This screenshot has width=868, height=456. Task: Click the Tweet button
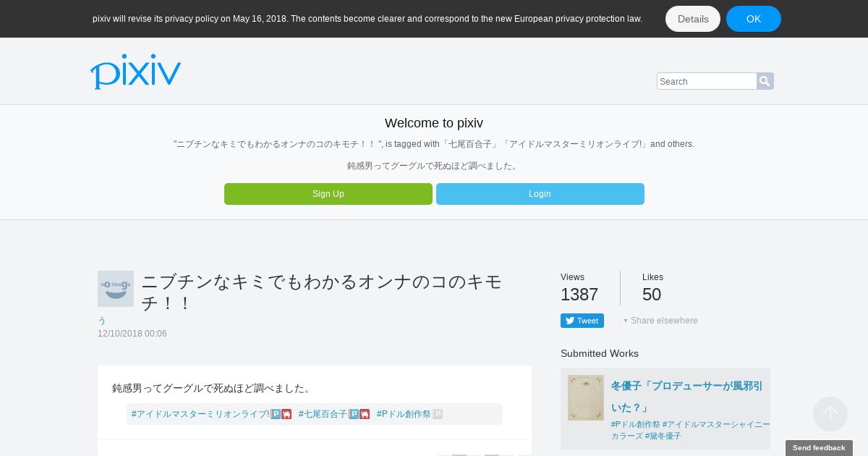[582, 321]
